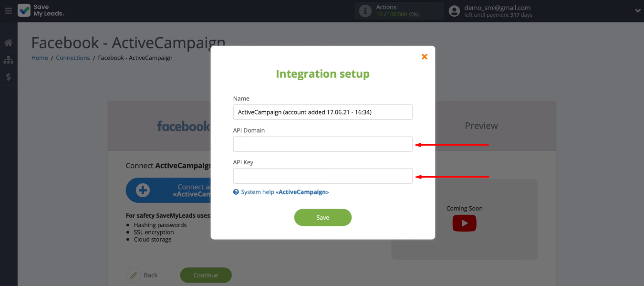Click the Actions info icon
This screenshot has width=644, height=286.
[365, 11]
